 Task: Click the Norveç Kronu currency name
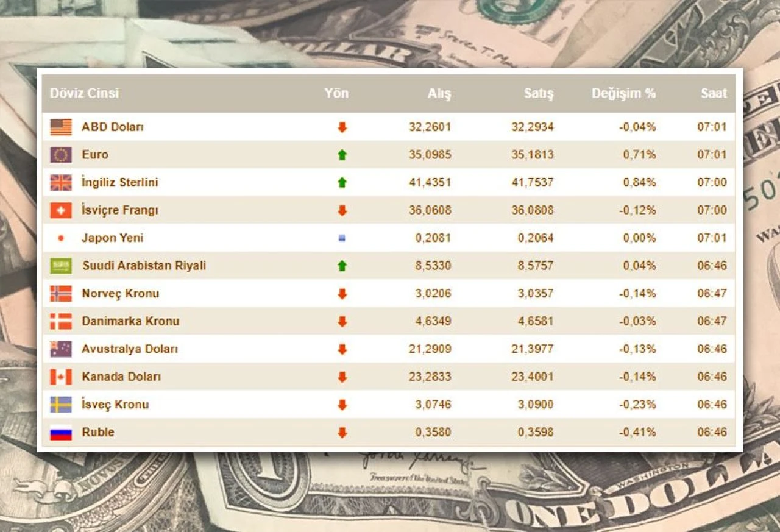[120, 294]
